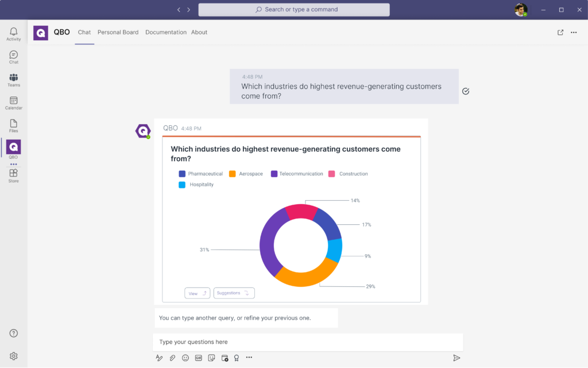Viewport: 588px width, 368px height.
Task: Open the Praise badge icon
Action: click(236, 358)
